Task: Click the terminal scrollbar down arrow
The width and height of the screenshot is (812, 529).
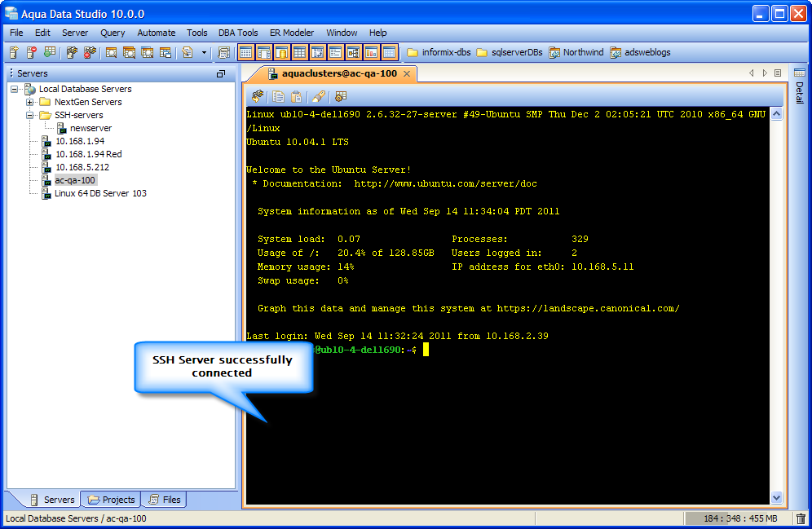Action: 776,497
